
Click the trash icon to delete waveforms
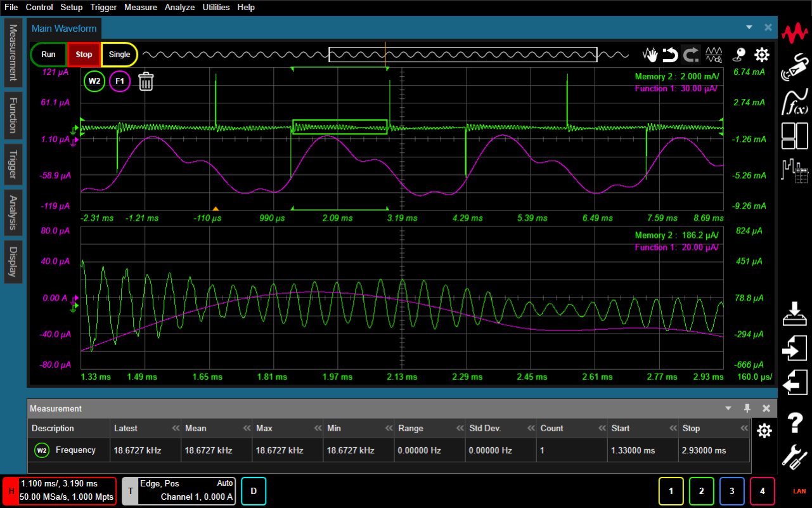[x=146, y=81]
